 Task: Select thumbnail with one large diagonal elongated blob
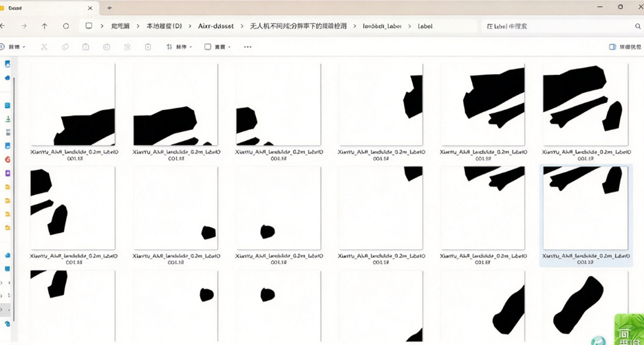click(x=586, y=306)
